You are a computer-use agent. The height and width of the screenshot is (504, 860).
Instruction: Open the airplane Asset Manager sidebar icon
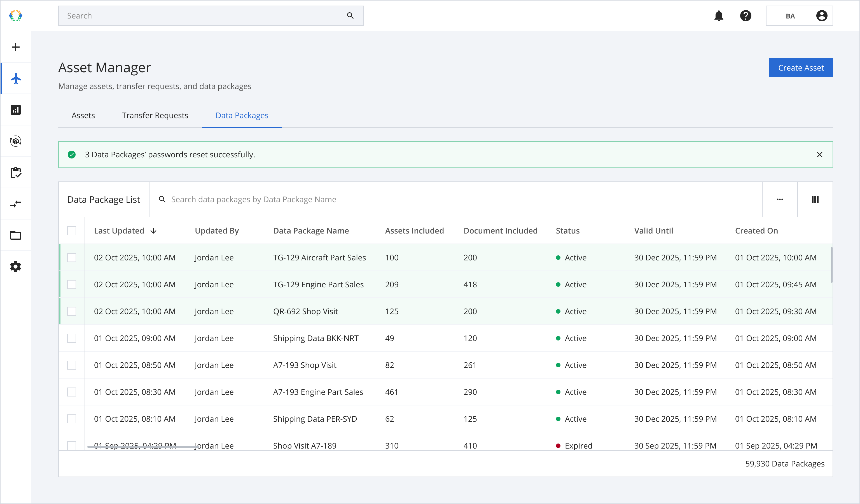16,78
